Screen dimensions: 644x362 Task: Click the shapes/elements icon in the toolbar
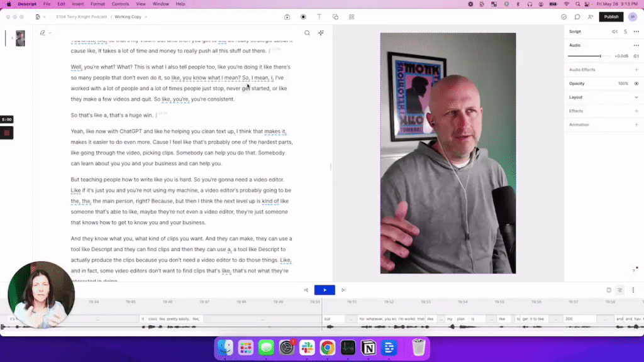click(336, 17)
